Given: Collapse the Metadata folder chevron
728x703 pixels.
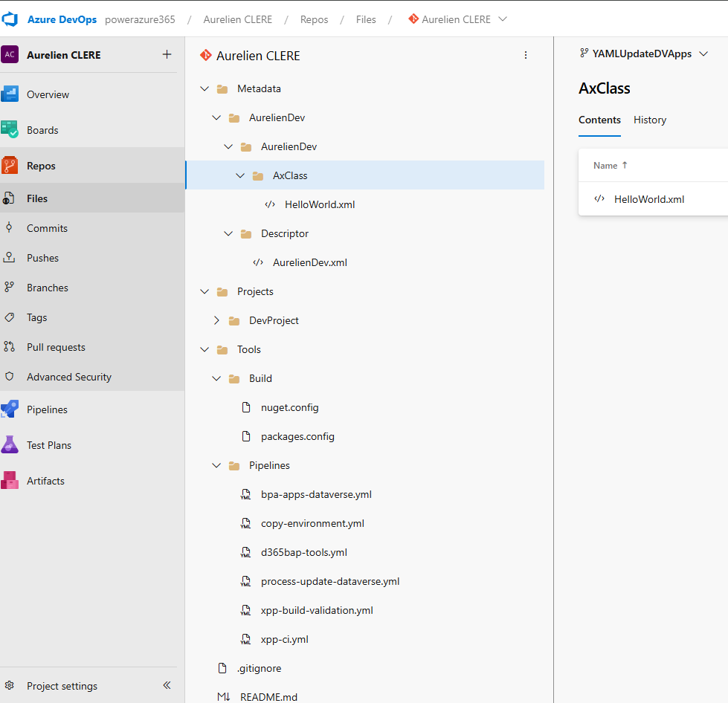Looking at the screenshot, I should pos(204,88).
